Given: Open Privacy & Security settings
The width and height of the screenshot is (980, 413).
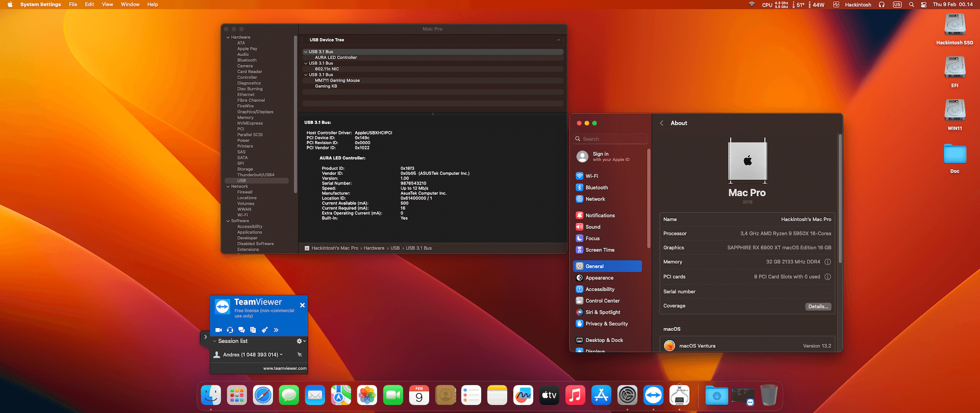Looking at the screenshot, I should [x=607, y=324].
